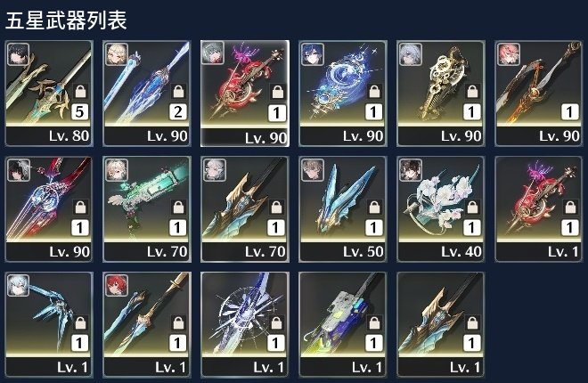Choose the red cello weapon at Lv. 1
Image resolution: width=588 pixels, height=383 pixels.
click(x=539, y=209)
